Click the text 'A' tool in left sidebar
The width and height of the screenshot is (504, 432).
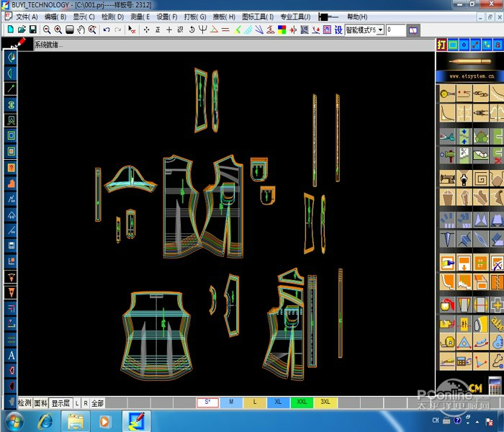[11, 356]
